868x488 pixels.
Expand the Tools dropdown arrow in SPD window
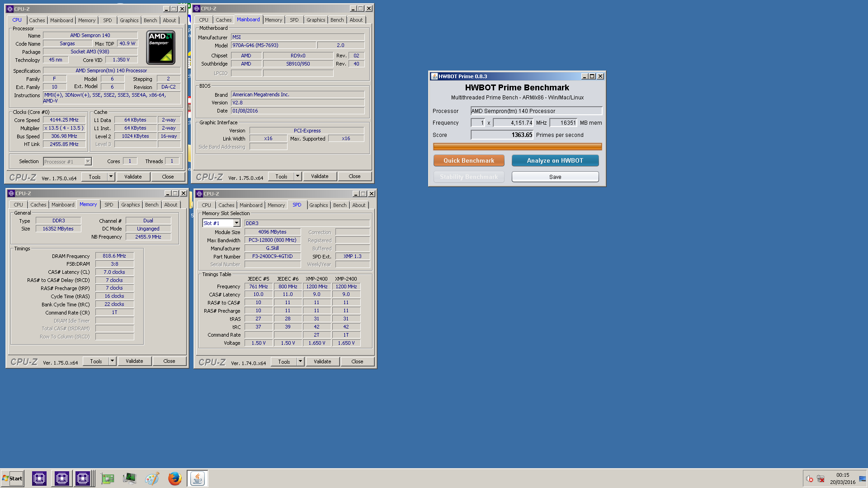pos(300,361)
